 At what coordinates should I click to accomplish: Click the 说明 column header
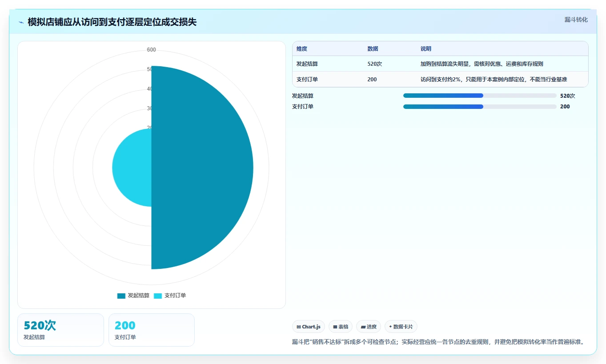426,49
